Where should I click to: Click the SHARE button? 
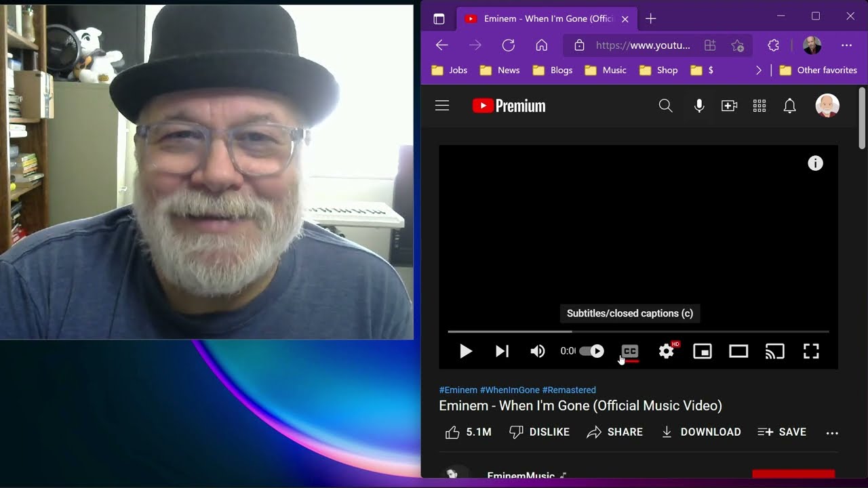pos(614,432)
